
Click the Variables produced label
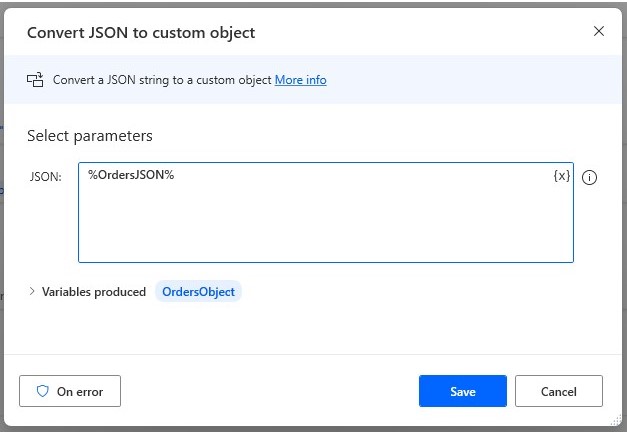point(94,292)
